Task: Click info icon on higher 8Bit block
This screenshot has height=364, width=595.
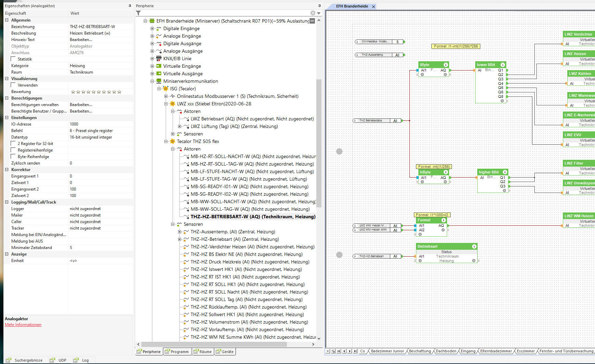Action: [x=505, y=172]
